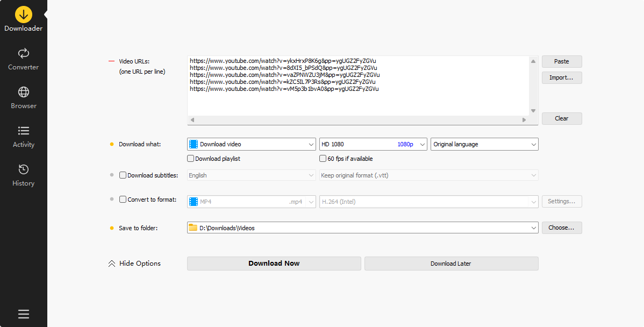Viewport: 644px width, 327px height.
Task: Click the Hide Options chevron icon
Action: point(112,264)
